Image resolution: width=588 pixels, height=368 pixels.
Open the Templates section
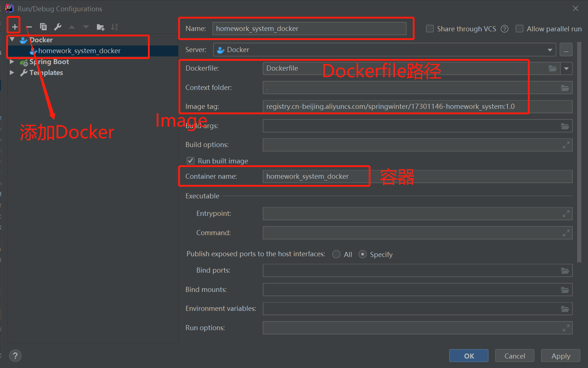[x=46, y=72]
